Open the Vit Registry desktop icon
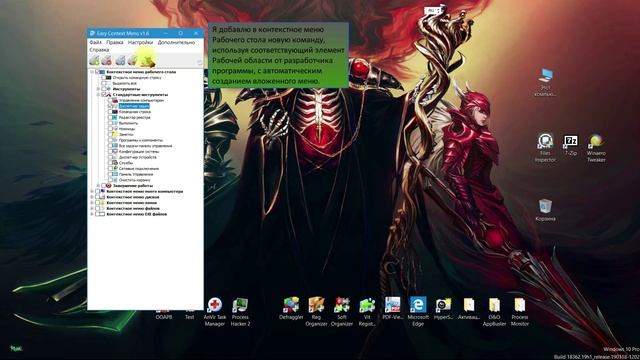640x360 pixels. tap(367, 312)
